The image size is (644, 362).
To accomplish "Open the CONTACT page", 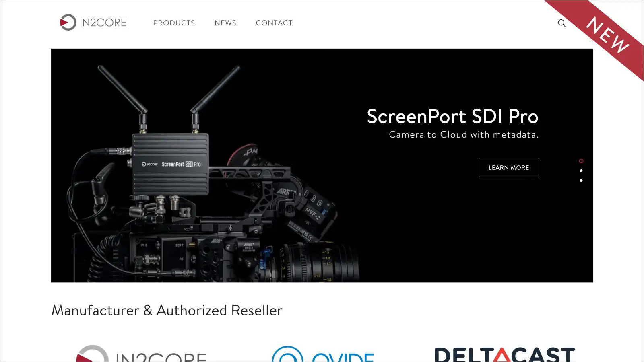I will click(274, 23).
